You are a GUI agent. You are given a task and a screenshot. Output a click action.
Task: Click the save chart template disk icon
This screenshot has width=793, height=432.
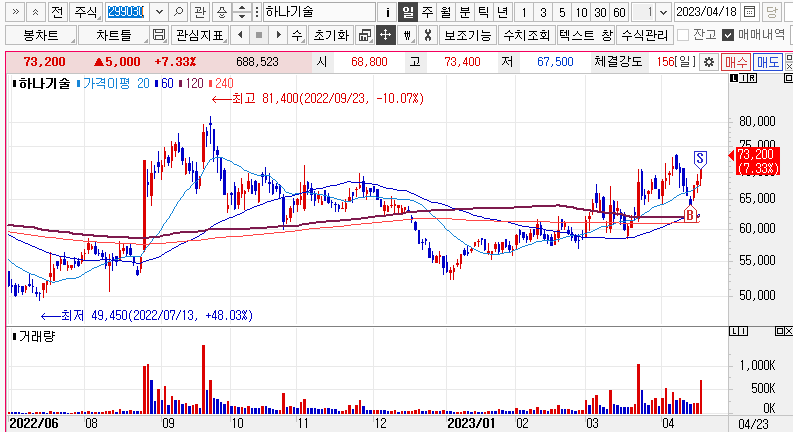click(x=159, y=35)
